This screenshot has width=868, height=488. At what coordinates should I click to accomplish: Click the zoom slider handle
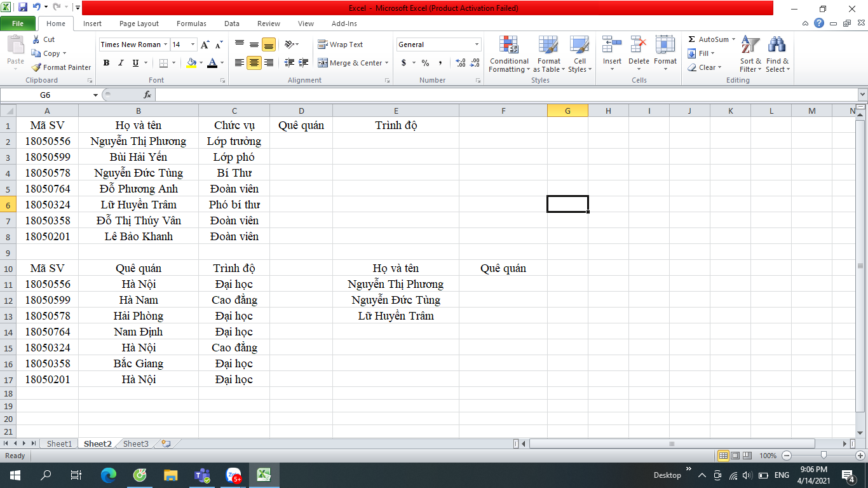click(824, 456)
